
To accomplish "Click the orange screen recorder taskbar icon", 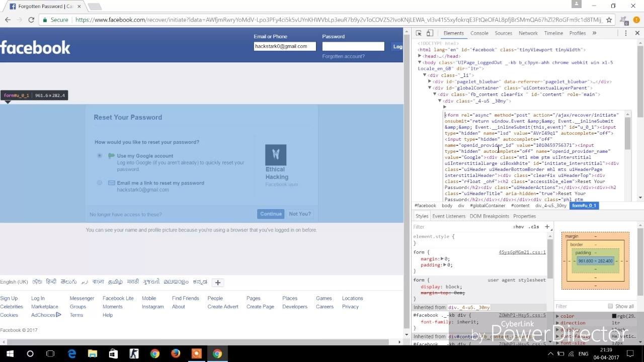I will tap(196, 354).
